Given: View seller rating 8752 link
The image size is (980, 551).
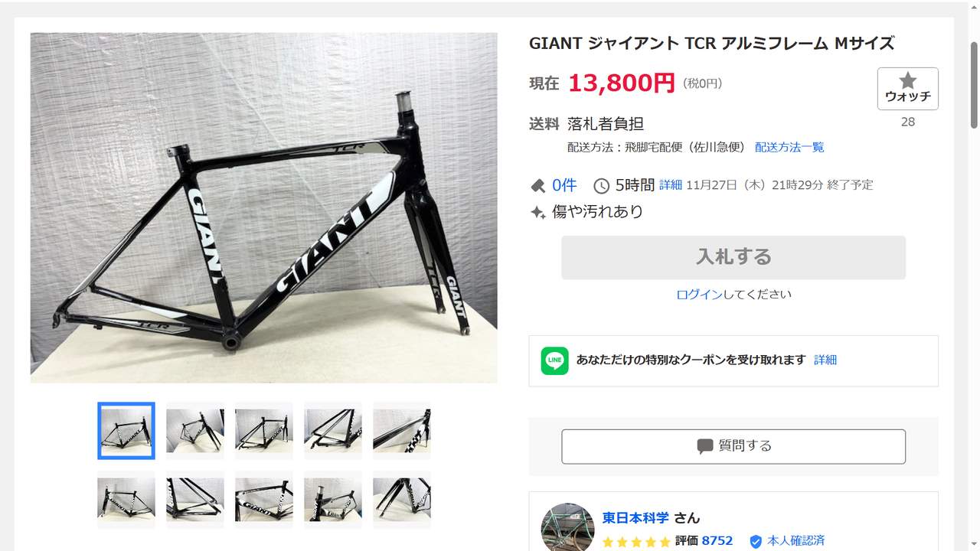Looking at the screenshot, I should 717,541.
